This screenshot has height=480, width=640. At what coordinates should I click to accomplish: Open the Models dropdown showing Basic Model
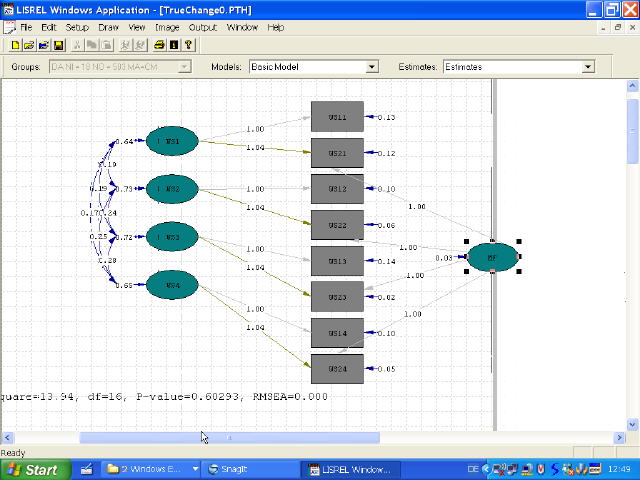372,67
